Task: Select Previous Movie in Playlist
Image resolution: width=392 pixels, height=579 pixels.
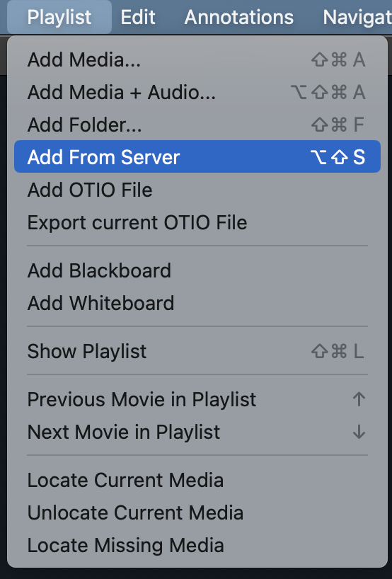Action: pos(197,399)
